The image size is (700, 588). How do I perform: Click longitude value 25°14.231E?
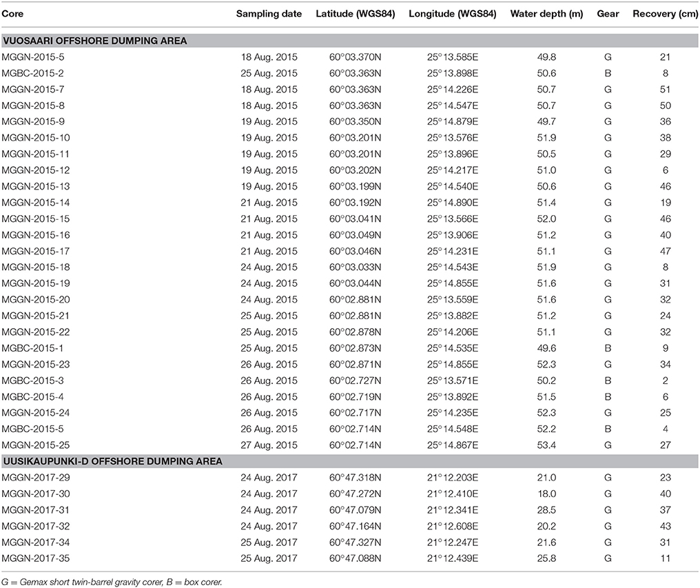(452, 251)
